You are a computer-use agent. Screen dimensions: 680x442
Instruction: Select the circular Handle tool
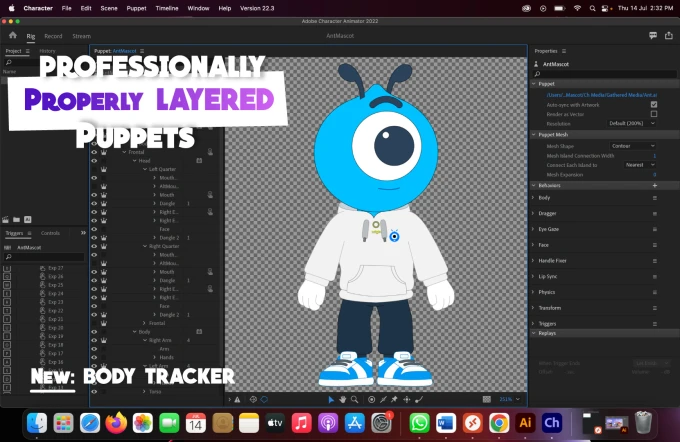coord(372,399)
